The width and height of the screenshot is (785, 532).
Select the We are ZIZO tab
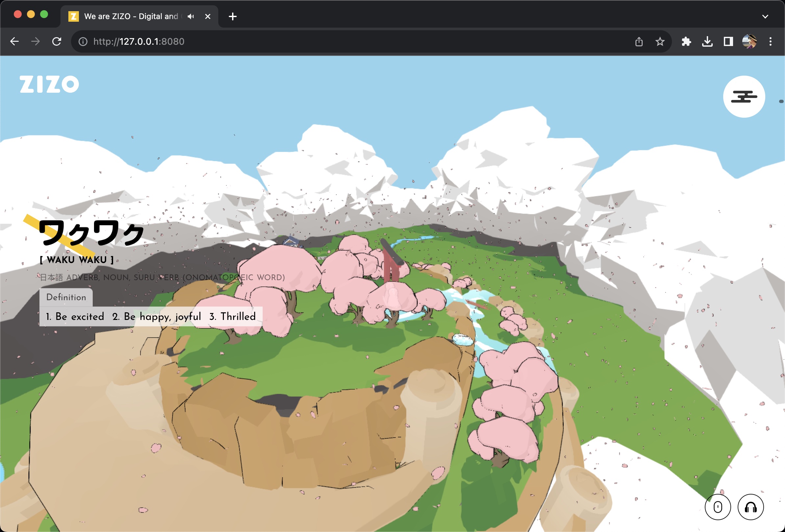pos(130,16)
